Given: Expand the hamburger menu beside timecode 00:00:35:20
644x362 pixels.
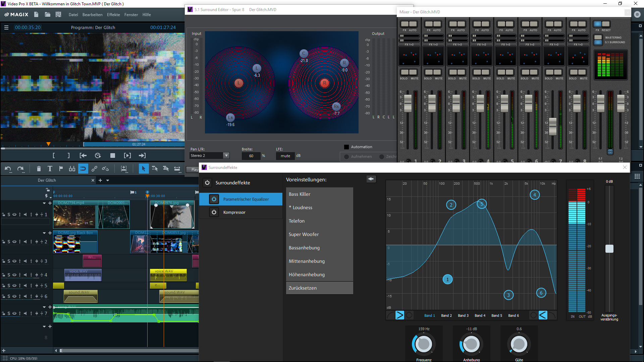Looking at the screenshot, I should pos(6,27).
